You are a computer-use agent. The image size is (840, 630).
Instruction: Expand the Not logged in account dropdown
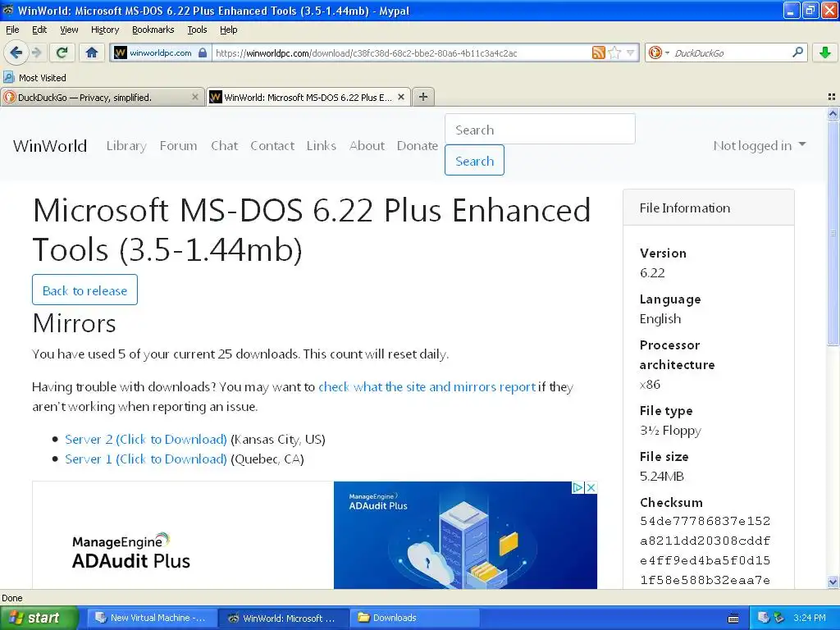pos(759,145)
